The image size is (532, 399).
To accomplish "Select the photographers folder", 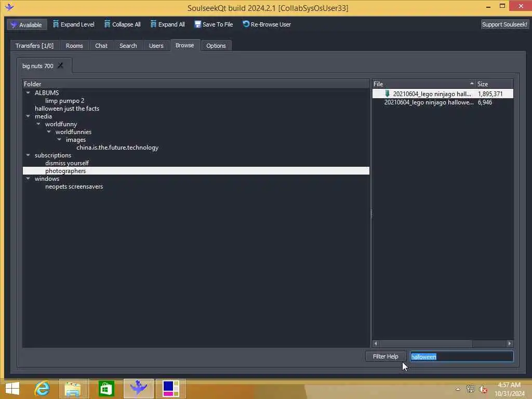I will pyautogui.click(x=196, y=170).
